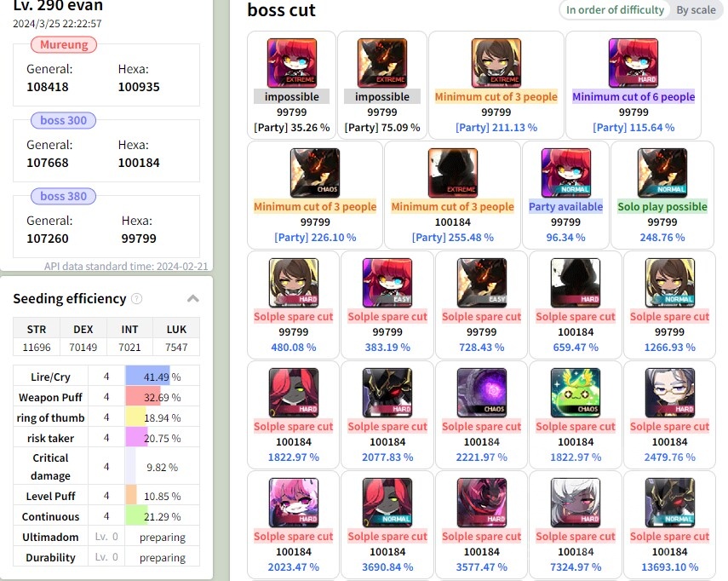Open the glasses-wearing HARD boss portrait
The width and height of the screenshot is (728, 581).
pos(669,393)
